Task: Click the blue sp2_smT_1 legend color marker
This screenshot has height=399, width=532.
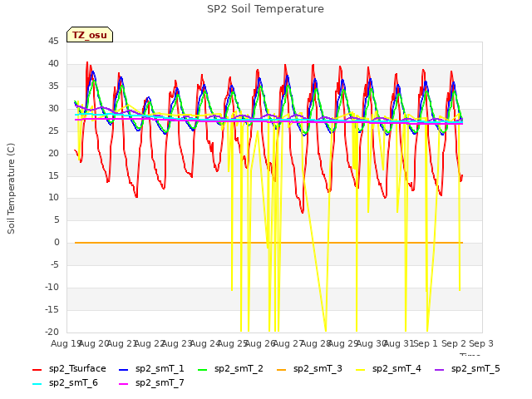Action: pyautogui.click(x=124, y=369)
